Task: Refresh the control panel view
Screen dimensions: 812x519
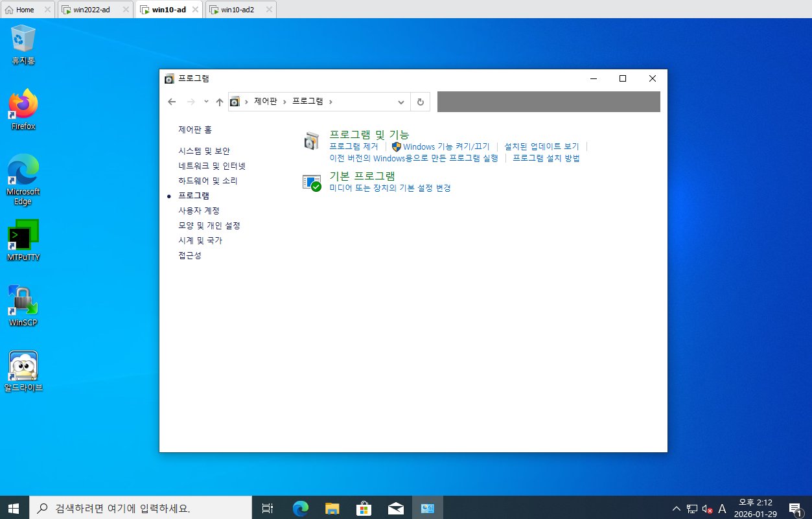Action: click(x=421, y=102)
